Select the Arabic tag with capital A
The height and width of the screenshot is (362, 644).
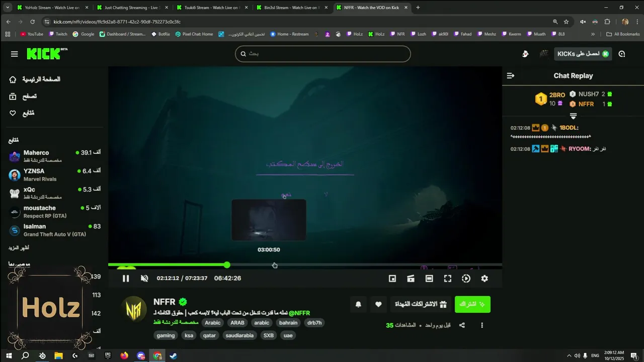coord(213,323)
